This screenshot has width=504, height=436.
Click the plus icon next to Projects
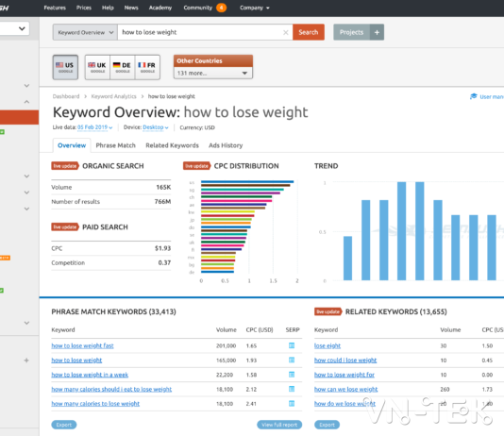(x=377, y=32)
